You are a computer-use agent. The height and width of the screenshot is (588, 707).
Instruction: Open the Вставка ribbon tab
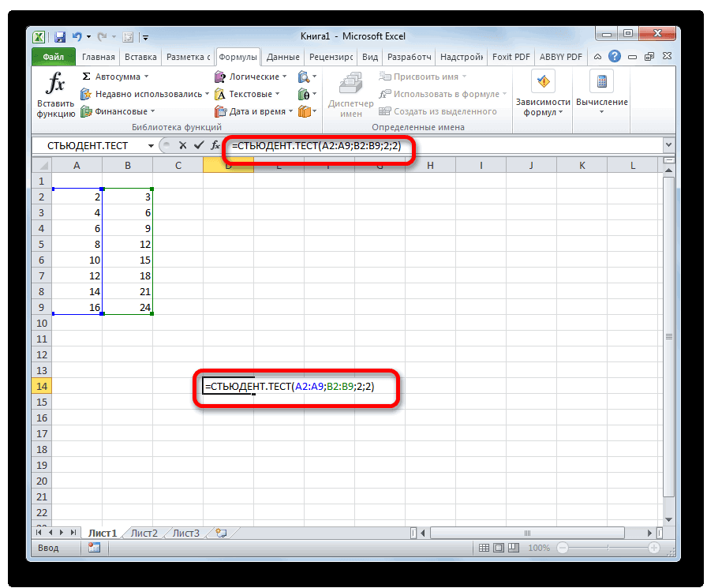tap(140, 57)
